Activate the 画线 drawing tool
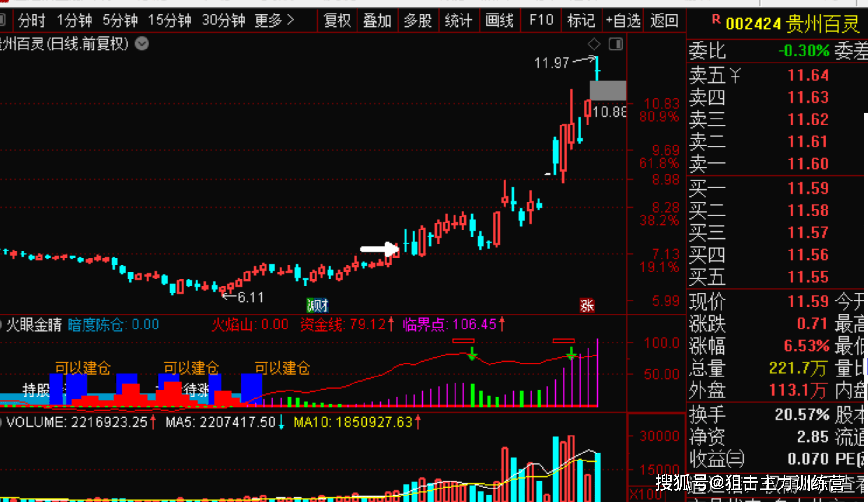868x502 pixels. [499, 21]
